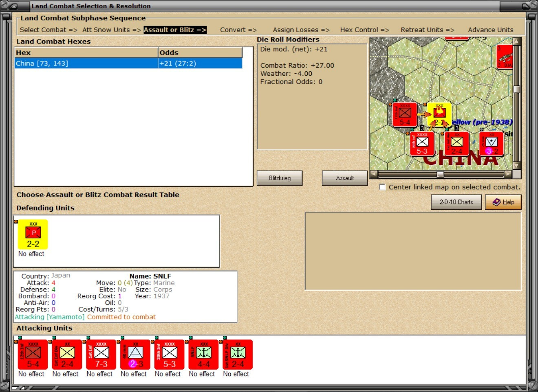Click the Att Snow Units subphase label
This screenshot has height=392, width=538.
pos(112,30)
